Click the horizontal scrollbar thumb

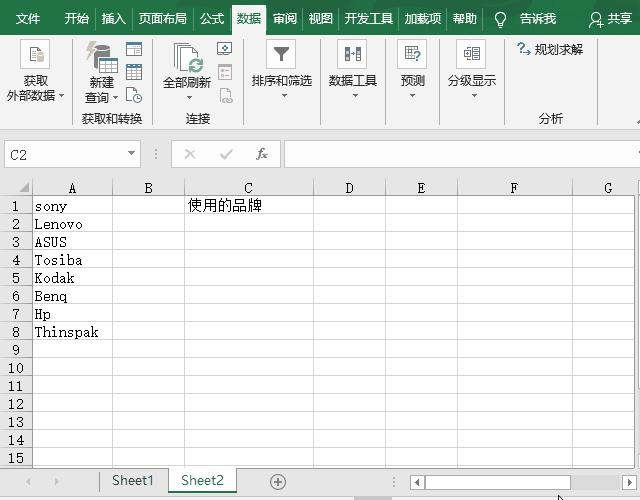click(x=498, y=482)
